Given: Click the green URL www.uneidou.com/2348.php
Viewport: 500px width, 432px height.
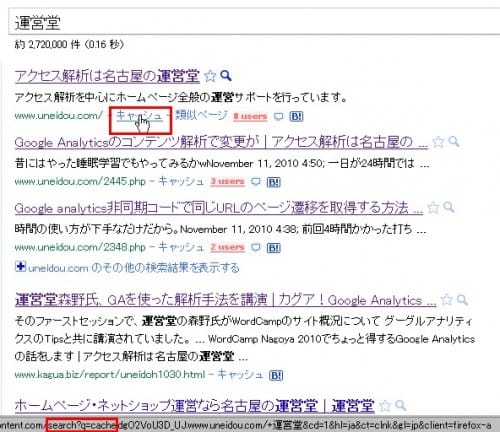Looking at the screenshot, I should click(80, 248).
